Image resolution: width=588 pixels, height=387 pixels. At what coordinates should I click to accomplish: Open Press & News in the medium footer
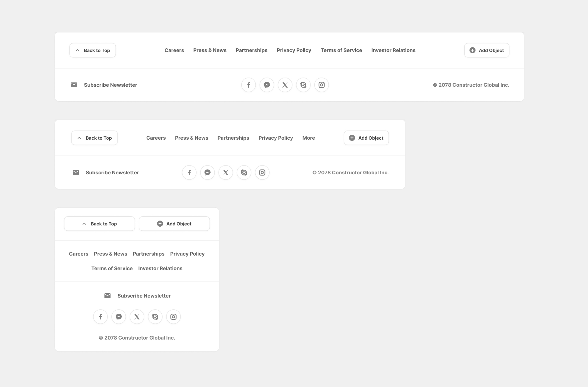click(192, 138)
